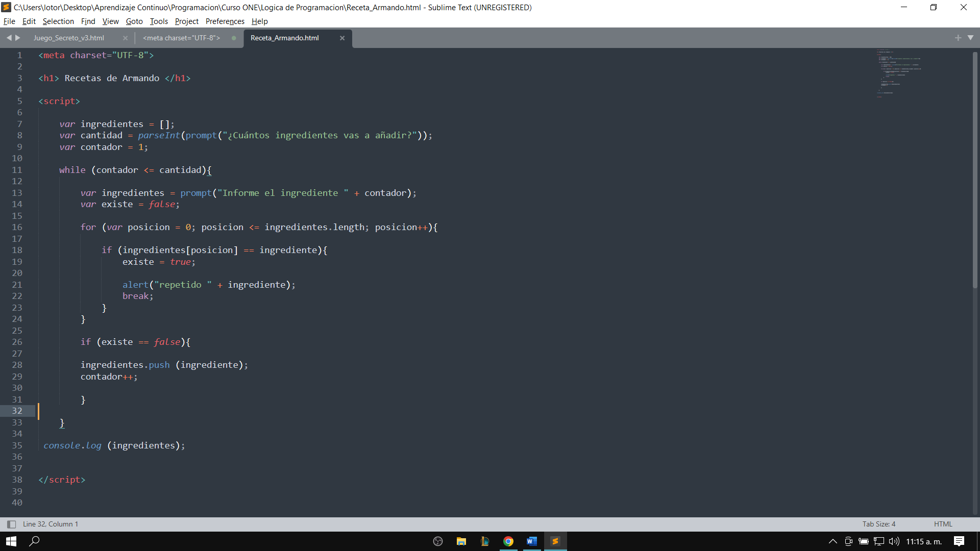Open the Goto menu

coord(134,21)
